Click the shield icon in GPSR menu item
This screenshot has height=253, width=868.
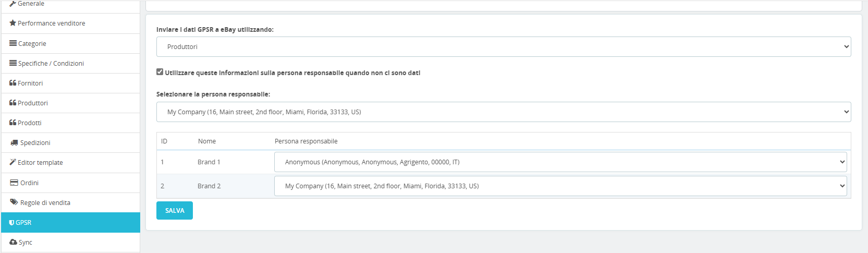pos(12,223)
